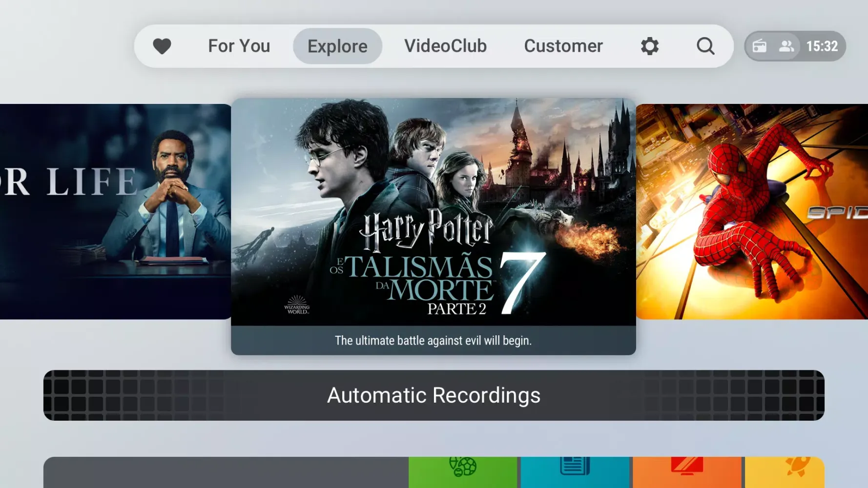
Task: Open search with magnifier icon
Action: 705,46
